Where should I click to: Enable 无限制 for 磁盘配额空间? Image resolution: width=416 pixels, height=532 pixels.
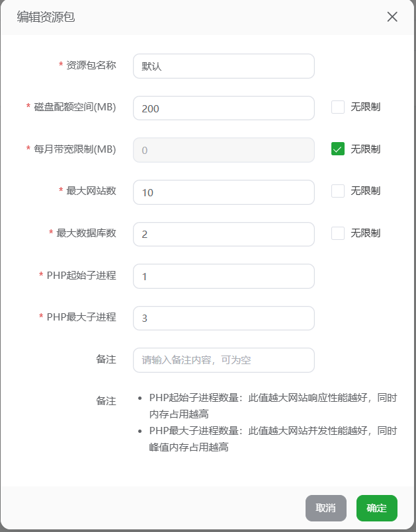coord(338,107)
